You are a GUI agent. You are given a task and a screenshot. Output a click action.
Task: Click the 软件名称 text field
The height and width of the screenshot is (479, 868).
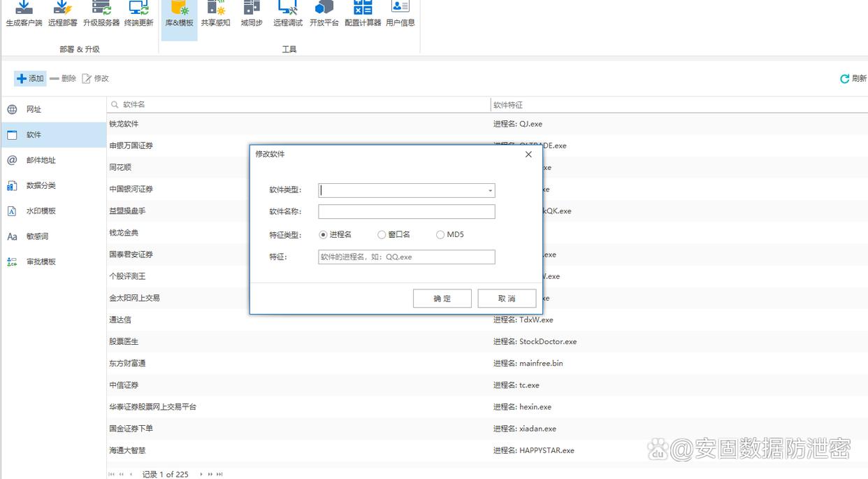point(406,212)
